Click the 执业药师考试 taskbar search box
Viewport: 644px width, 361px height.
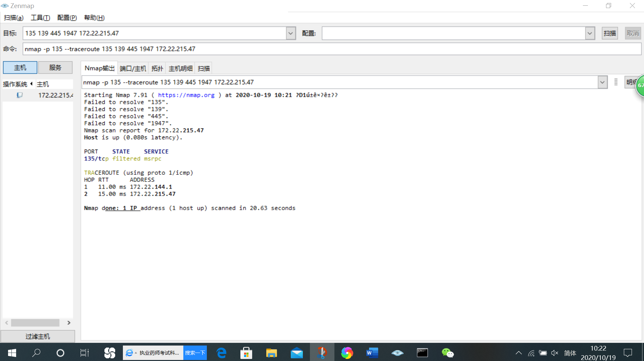tap(153, 353)
